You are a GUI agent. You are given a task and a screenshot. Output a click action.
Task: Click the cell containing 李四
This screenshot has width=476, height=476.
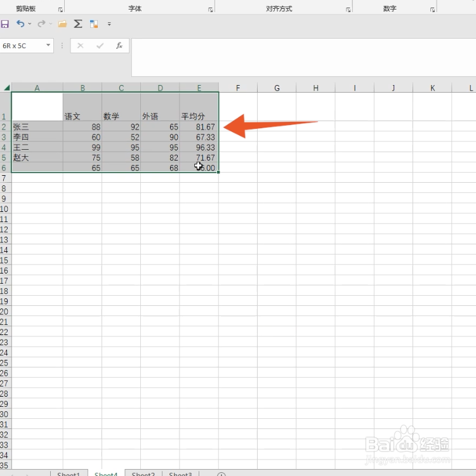tap(37, 137)
